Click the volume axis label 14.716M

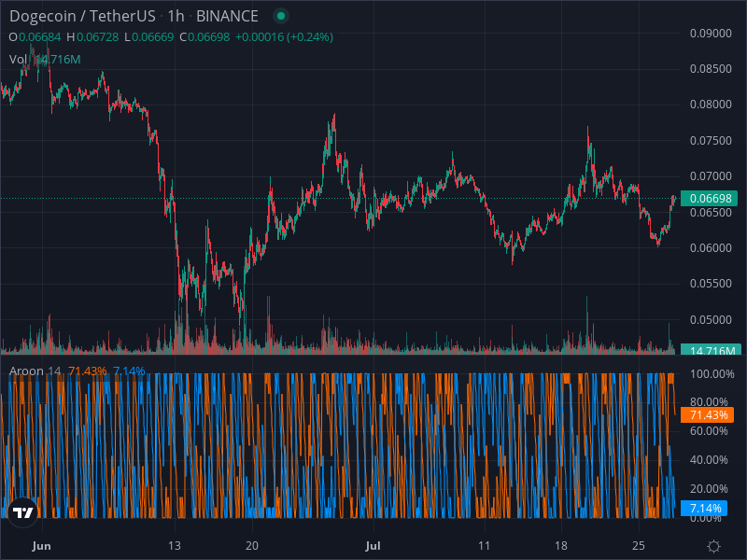(711, 351)
